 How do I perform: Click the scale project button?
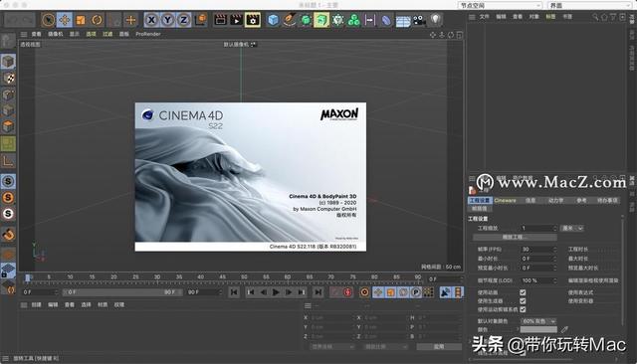coord(515,237)
